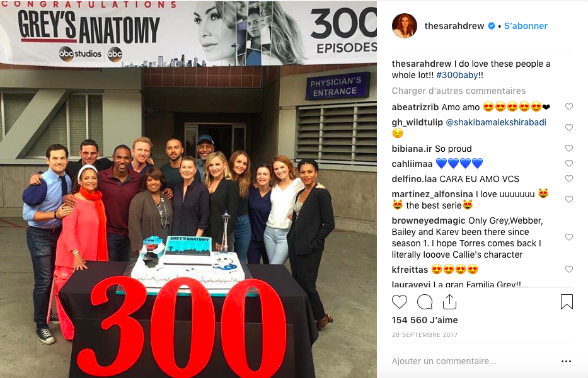Open the 28 SEPTEMBRE 2017 date link
Viewport: 588px width, 378px height.
[425, 335]
